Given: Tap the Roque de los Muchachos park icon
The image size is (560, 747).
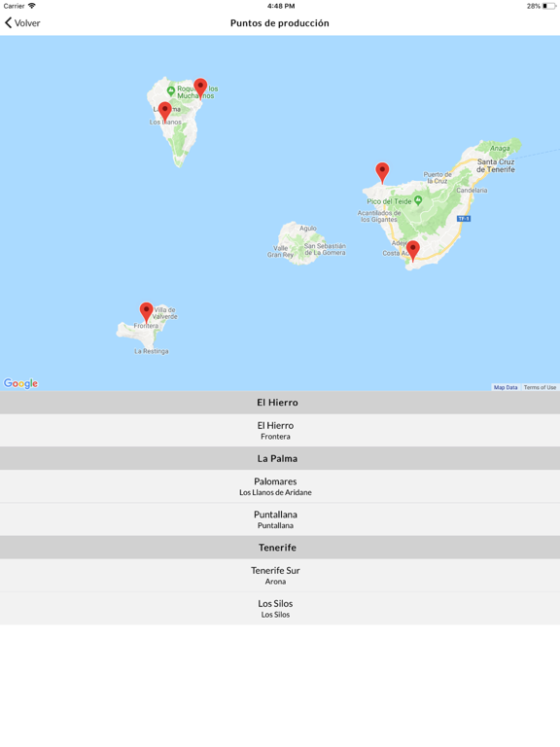Looking at the screenshot, I should 171,90.
